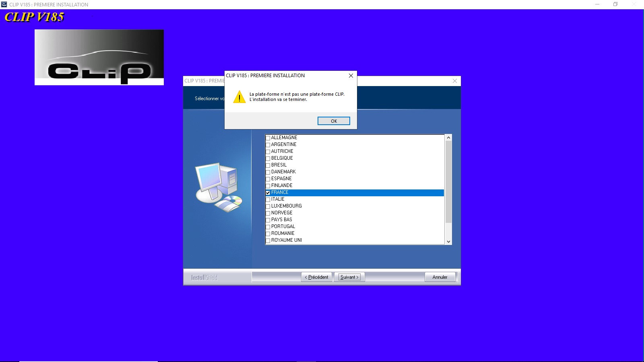Tick the DANEMARK checkbox

click(x=268, y=172)
